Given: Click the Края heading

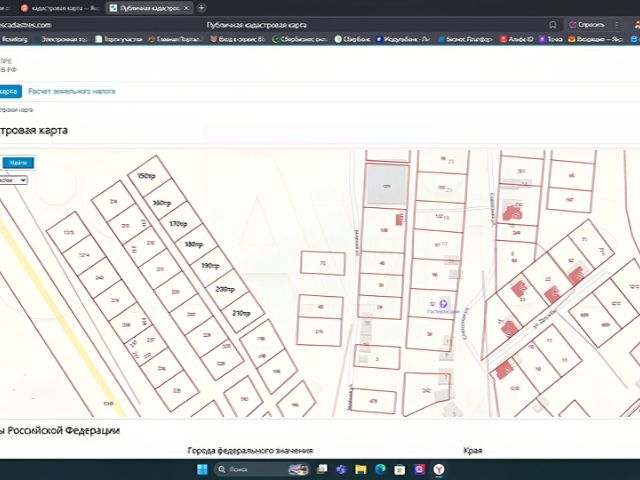Looking at the screenshot, I should point(473,451).
